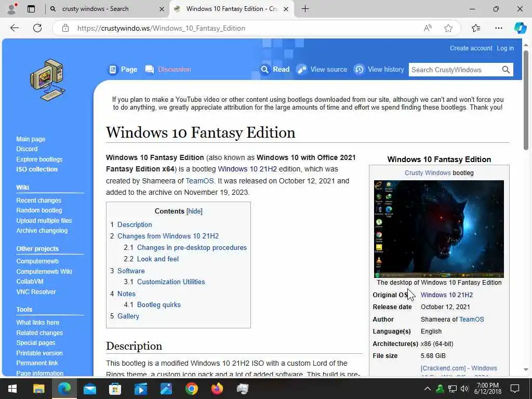532x399 pixels.
Task: Open Computernewb Wiki link
Action: coord(44,271)
